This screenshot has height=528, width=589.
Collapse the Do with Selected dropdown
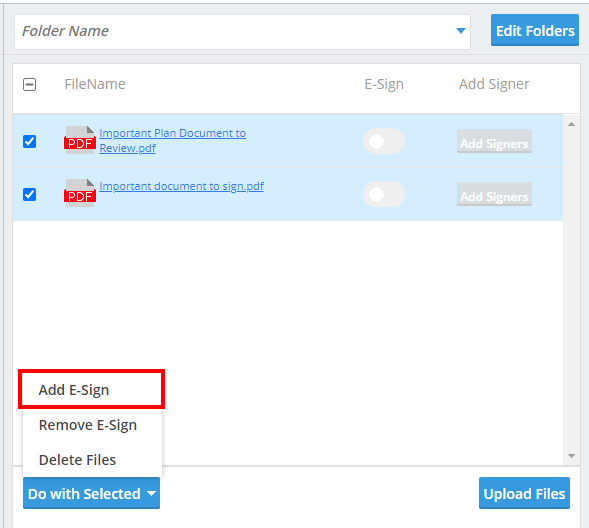[91, 493]
